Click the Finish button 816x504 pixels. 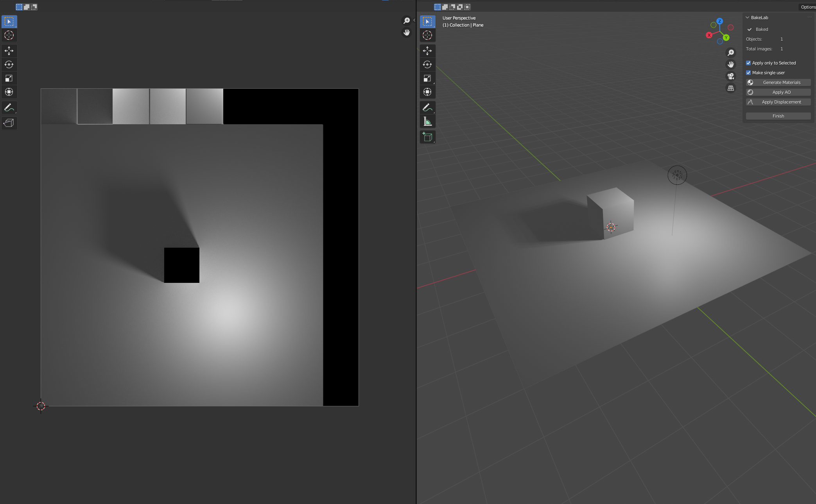778,116
